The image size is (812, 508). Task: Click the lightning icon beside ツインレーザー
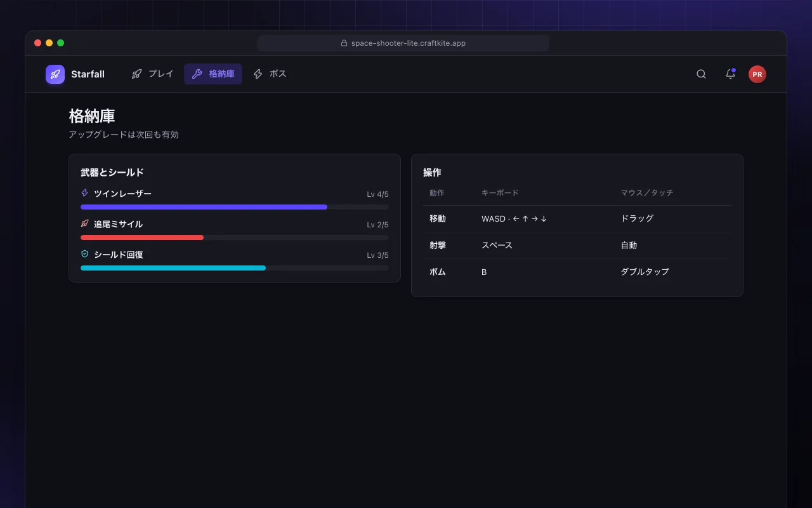coord(84,193)
